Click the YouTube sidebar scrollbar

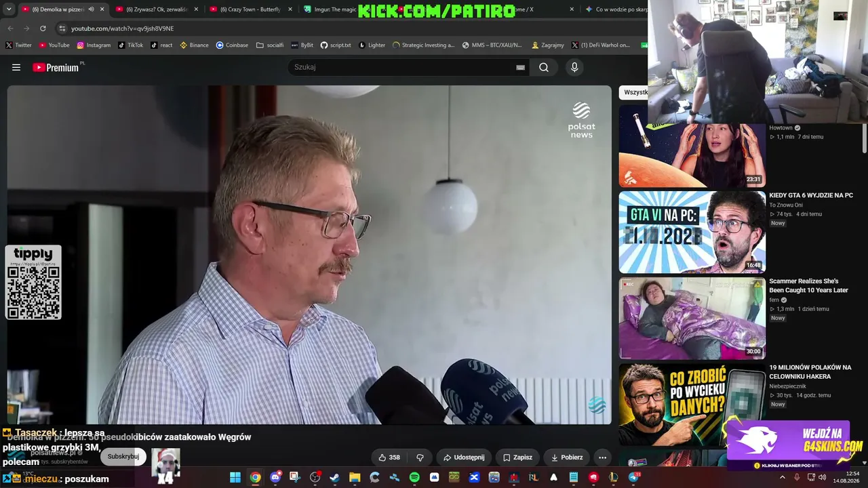tap(864, 139)
